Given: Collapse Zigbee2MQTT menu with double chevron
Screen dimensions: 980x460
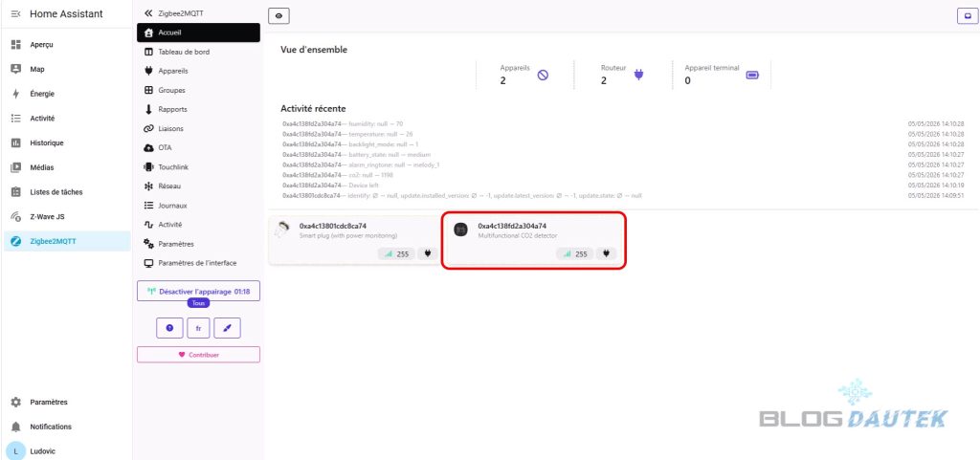Looking at the screenshot, I should pyautogui.click(x=148, y=12).
